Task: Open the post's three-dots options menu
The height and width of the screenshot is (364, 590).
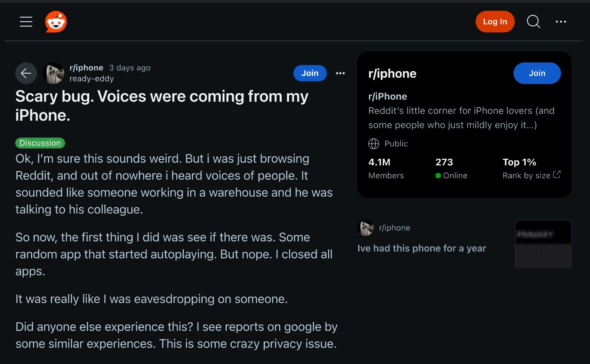Action: (340, 73)
